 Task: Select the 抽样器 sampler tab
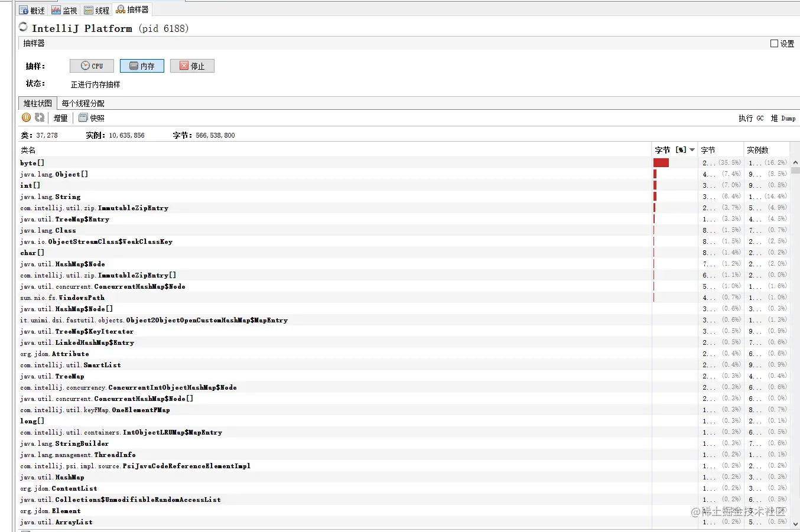coord(132,9)
